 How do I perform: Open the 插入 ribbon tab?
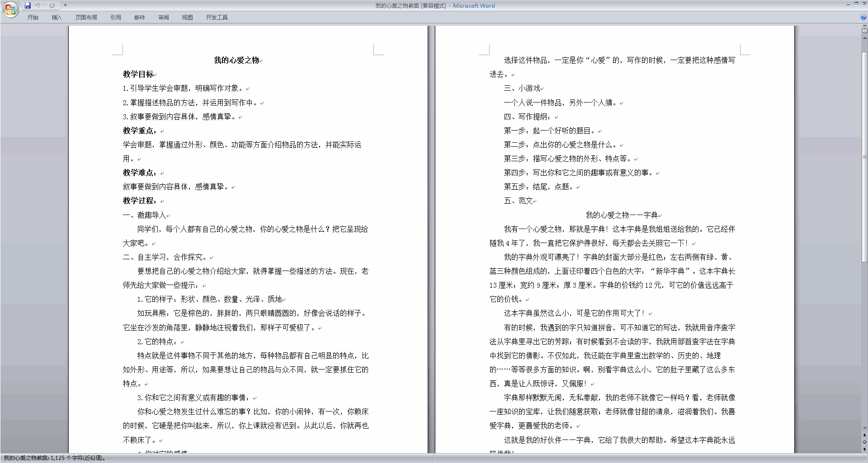[x=57, y=18]
